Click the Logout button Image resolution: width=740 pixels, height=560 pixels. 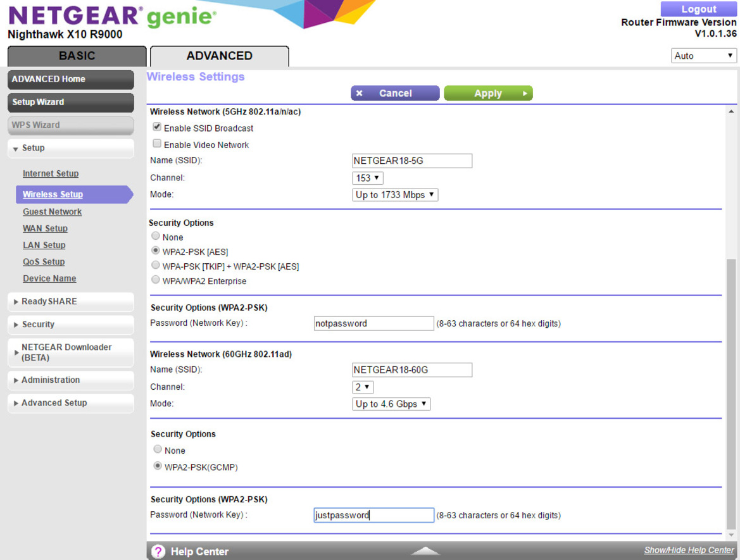pos(698,9)
